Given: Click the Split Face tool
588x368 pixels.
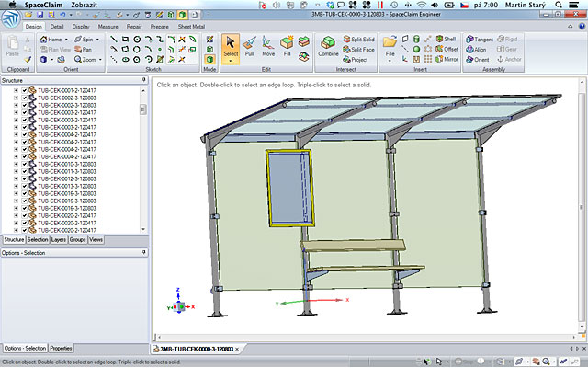Looking at the screenshot, I should 359,49.
